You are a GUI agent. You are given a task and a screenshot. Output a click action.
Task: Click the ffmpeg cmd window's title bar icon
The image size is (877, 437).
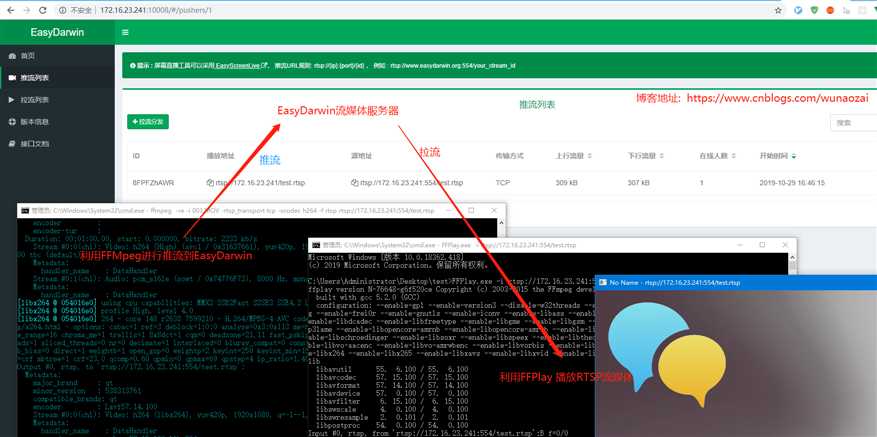[25, 210]
